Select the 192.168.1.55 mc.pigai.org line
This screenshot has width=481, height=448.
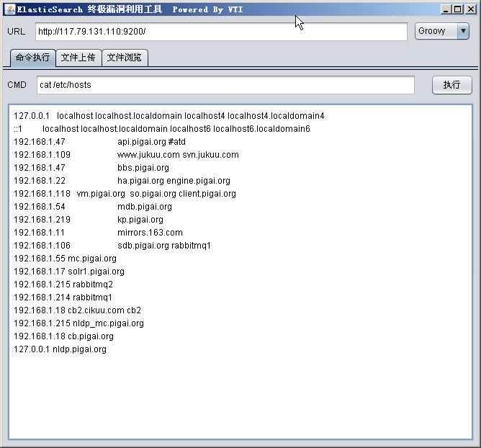(x=65, y=259)
